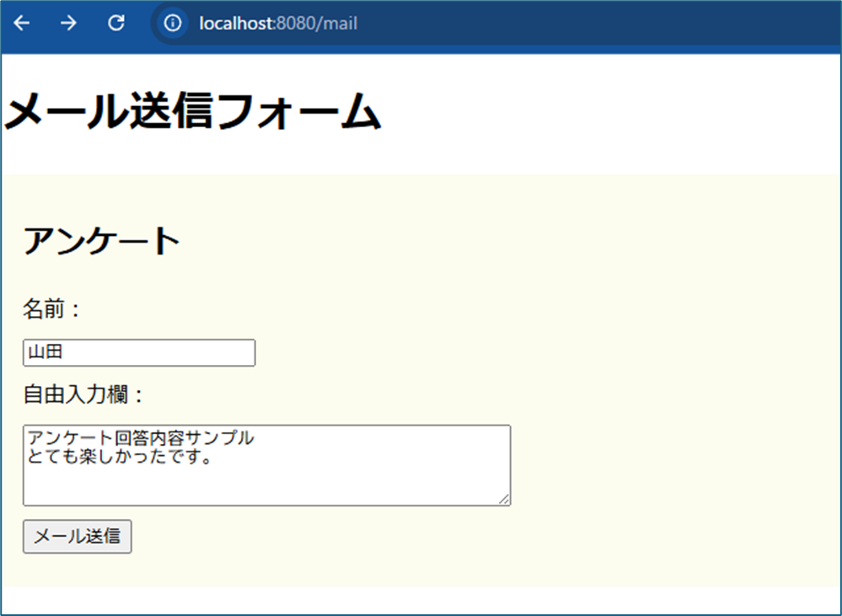
Task: Focus the name input field
Action: [139, 353]
